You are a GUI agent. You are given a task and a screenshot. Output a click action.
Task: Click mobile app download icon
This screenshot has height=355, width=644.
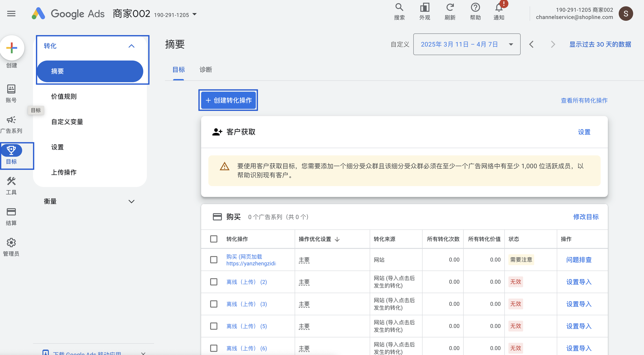[45, 353]
